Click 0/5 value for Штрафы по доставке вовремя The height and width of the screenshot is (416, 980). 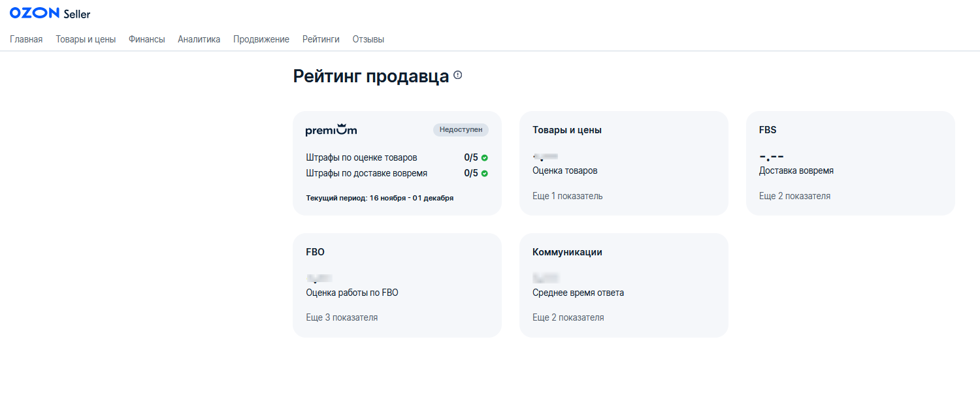pos(471,173)
